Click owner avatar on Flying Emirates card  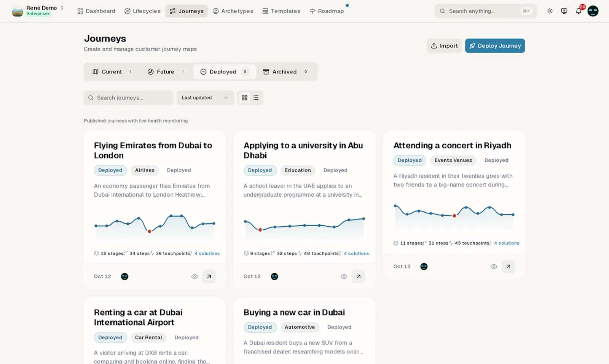click(124, 277)
